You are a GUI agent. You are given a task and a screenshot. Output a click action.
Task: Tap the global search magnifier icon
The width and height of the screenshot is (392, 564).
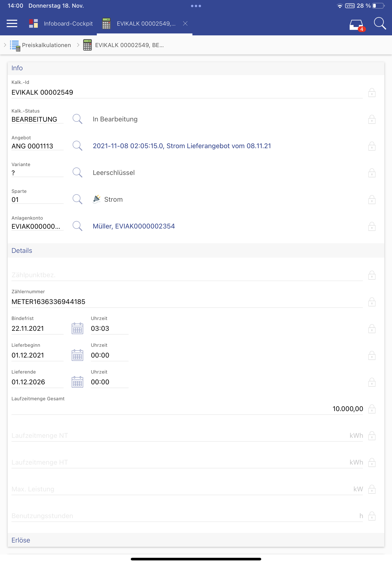click(380, 24)
